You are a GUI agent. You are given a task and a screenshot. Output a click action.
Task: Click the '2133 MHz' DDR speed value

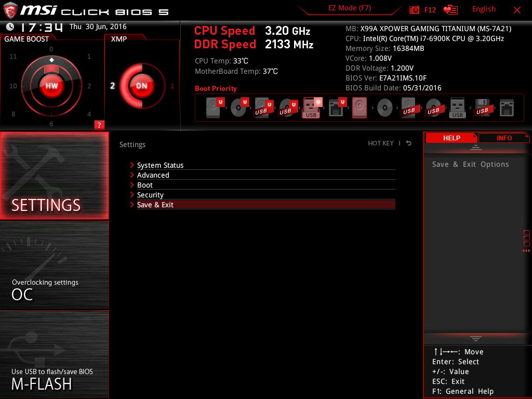[x=289, y=45]
